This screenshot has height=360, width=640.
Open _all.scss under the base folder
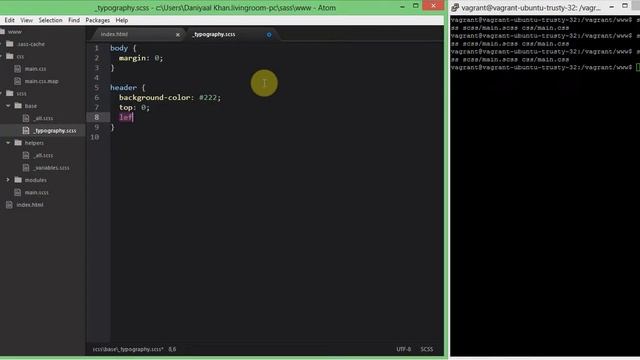click(43, 118)
